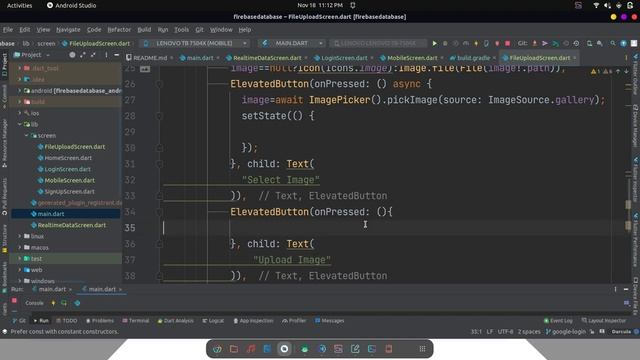The height and width of the screenshot is (360, 640).
Task: Click the Git update project icon
Action: tap(534, 43)
